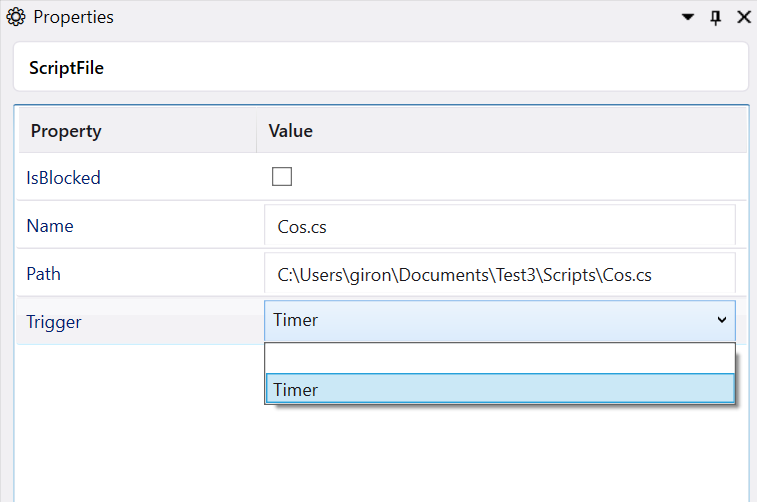
Task: Click the Properties panel title
Action: 73,17
